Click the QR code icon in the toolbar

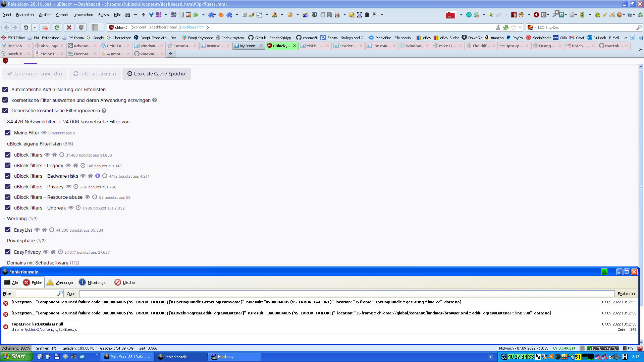pyautogui.click(x=314, y=15)
